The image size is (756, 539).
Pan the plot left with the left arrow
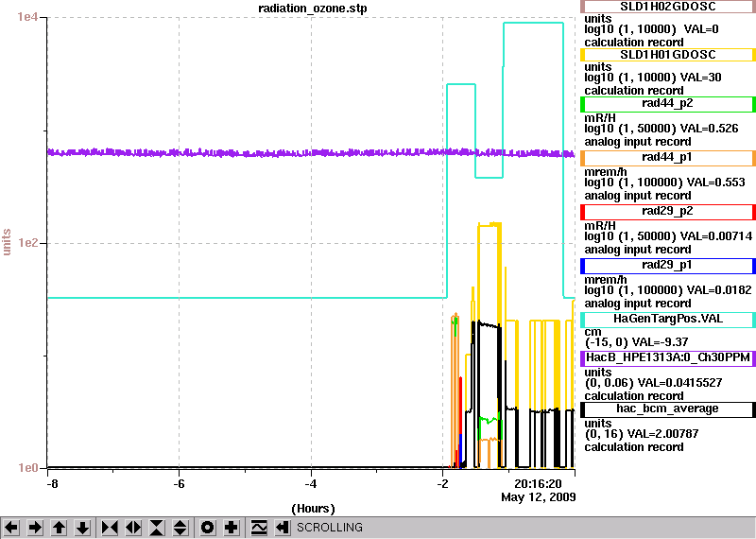[x=11, y=528]
